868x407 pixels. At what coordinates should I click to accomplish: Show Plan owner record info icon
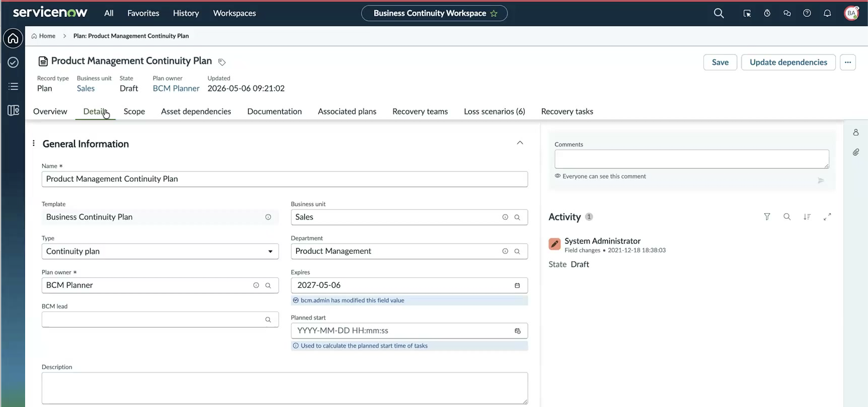pos(256,285)
